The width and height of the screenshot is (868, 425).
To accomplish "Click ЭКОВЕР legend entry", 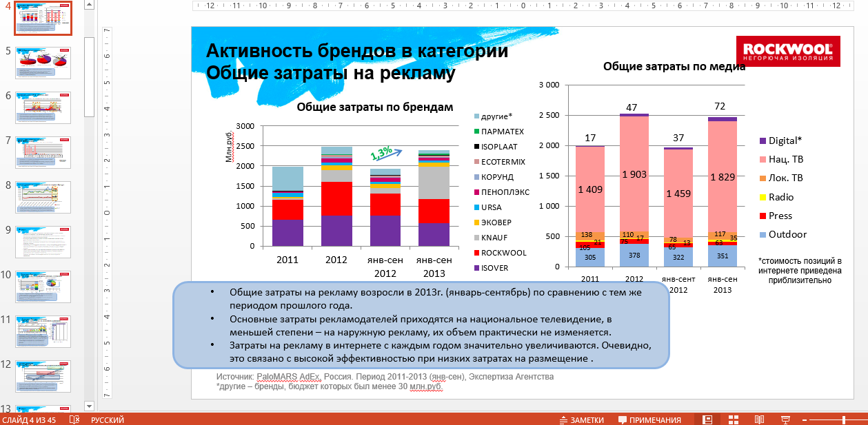I will click(493, 222).
